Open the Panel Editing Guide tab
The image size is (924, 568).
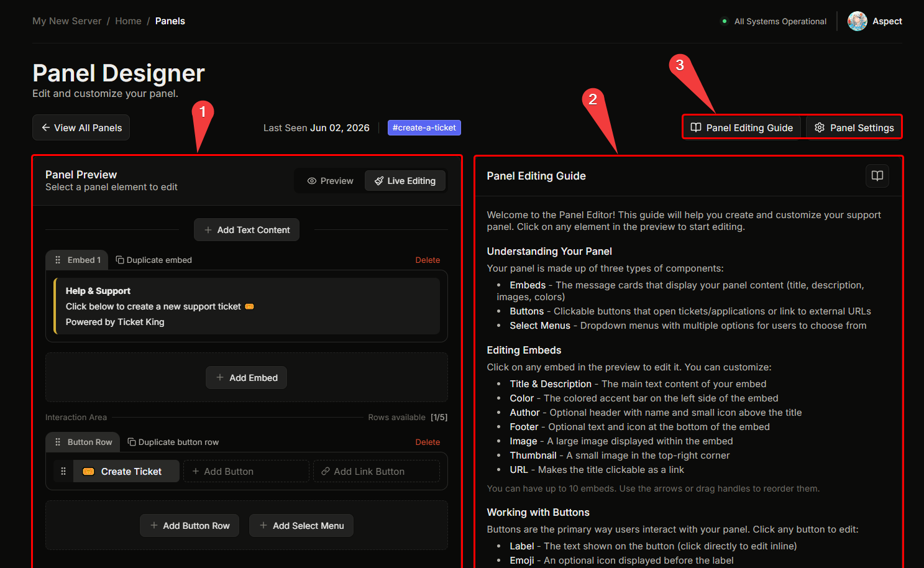(x=742, y=127)
